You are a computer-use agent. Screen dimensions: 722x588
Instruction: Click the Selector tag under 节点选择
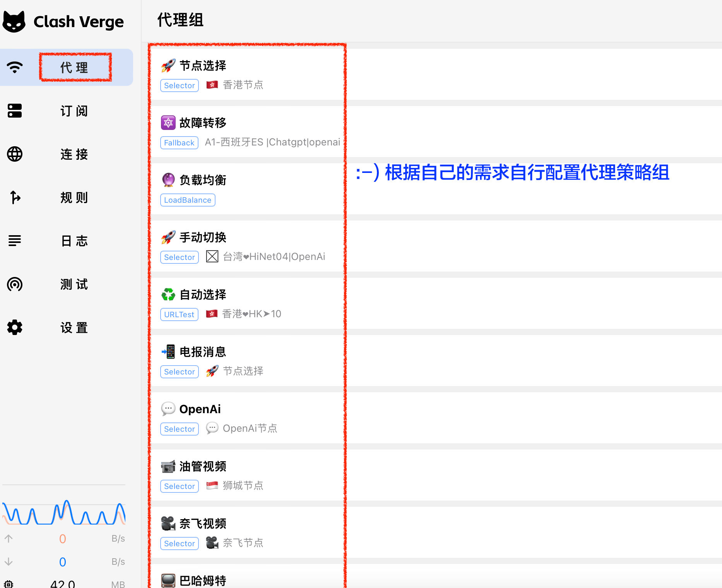tap(180, 85)
